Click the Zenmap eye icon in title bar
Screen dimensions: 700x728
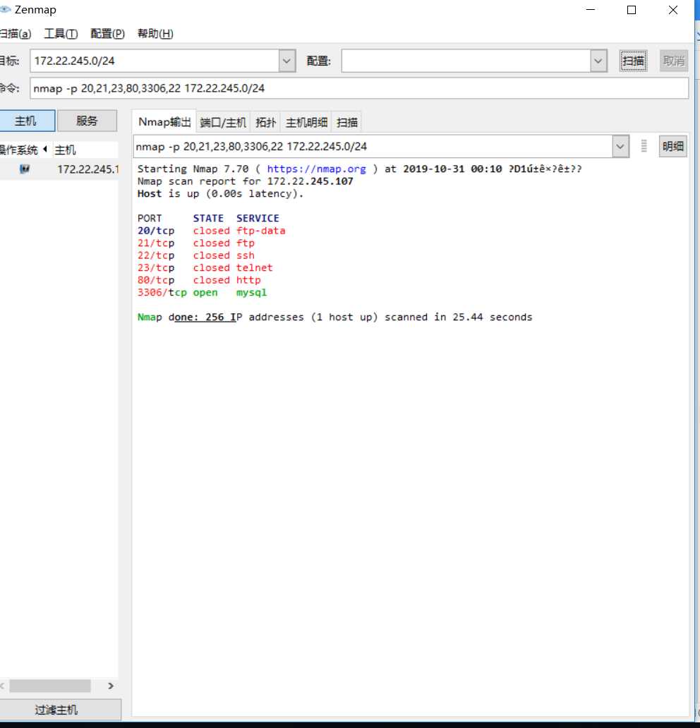coord(5,9)
